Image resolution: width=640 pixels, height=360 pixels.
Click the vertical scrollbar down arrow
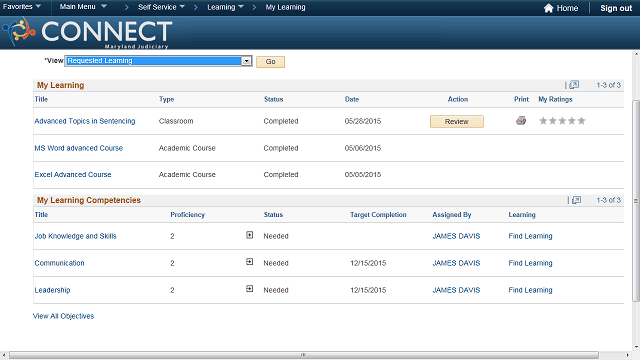tap(636, 347)
